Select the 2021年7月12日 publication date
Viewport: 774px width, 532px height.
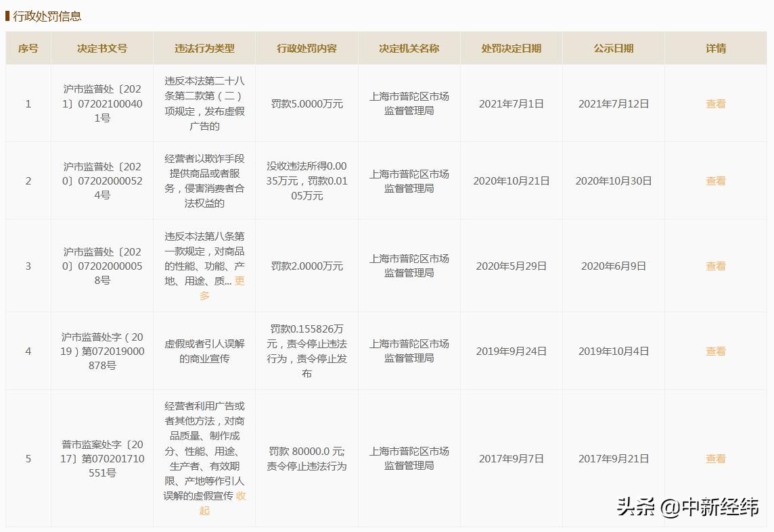click(x=614, y=103)
